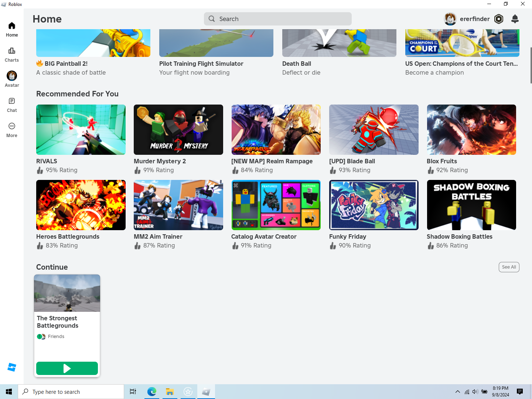Click the taskbar clock showing 8:19 PM

(500, 392)
